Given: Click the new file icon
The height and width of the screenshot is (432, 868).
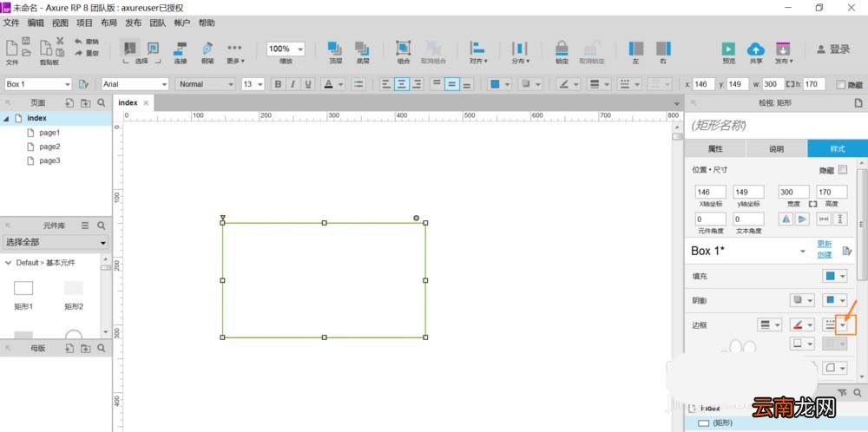Looking at the screenshot, I should (11, 48).
